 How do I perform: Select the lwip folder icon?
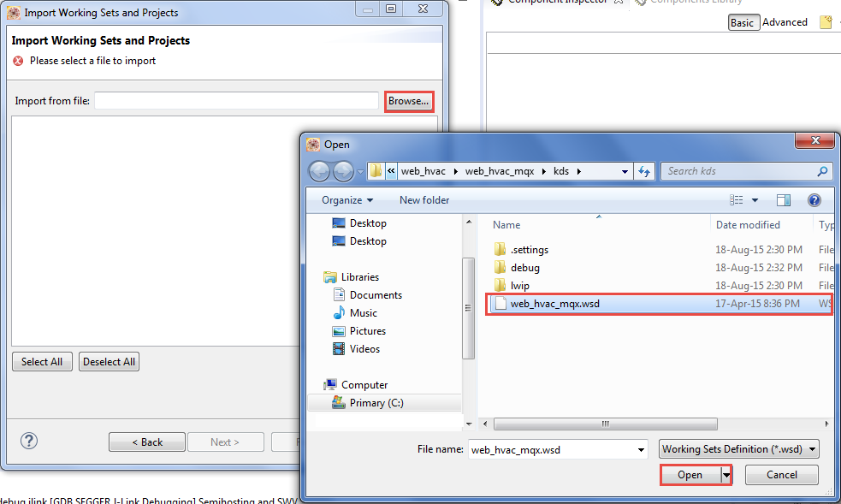(500, 285)
